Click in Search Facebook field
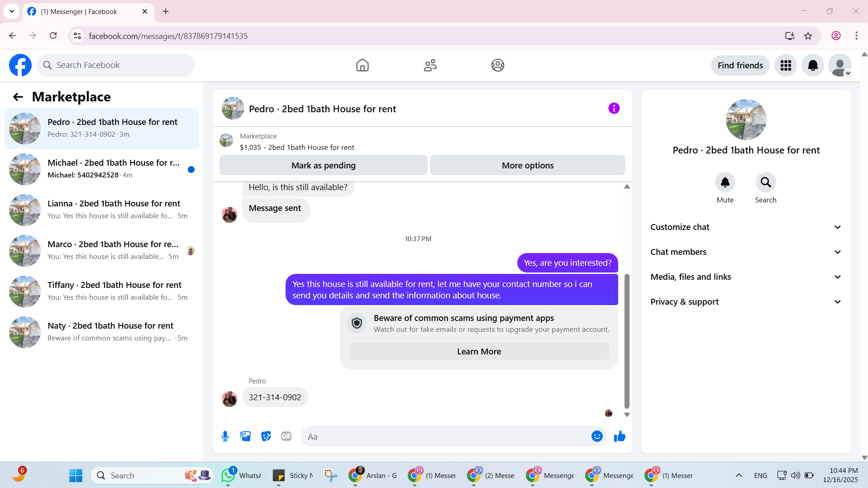Image resolution: width=868 pixels, height=488 pixels. 115,65
